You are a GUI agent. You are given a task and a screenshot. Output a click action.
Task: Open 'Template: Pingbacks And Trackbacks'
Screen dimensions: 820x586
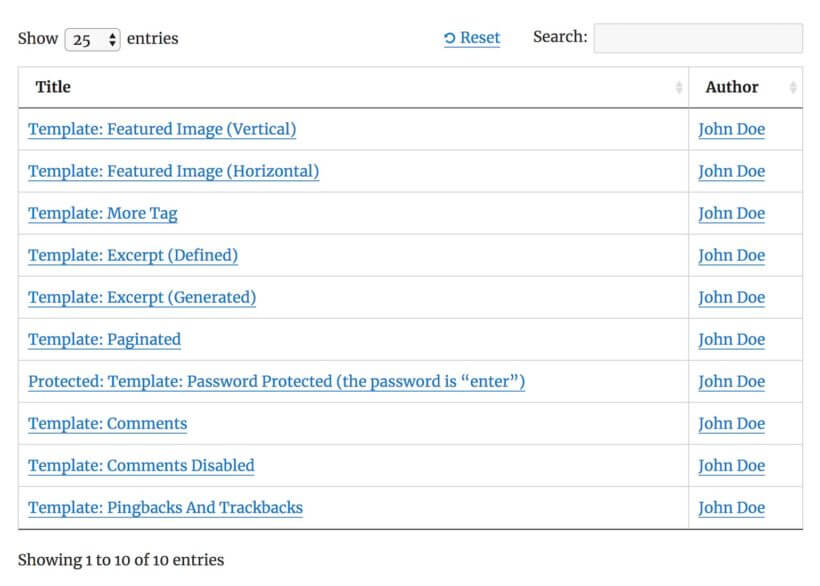point(164,507)
